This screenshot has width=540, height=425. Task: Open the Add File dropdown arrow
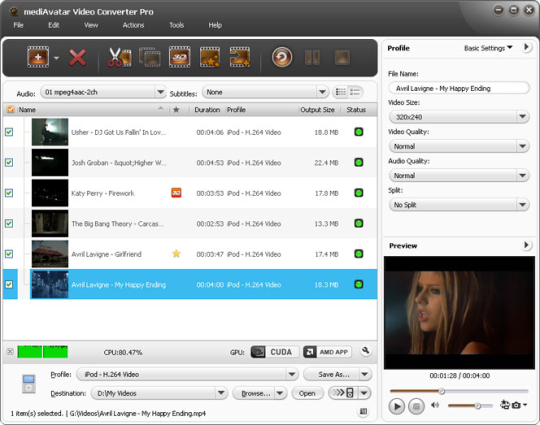click(56, 58)
